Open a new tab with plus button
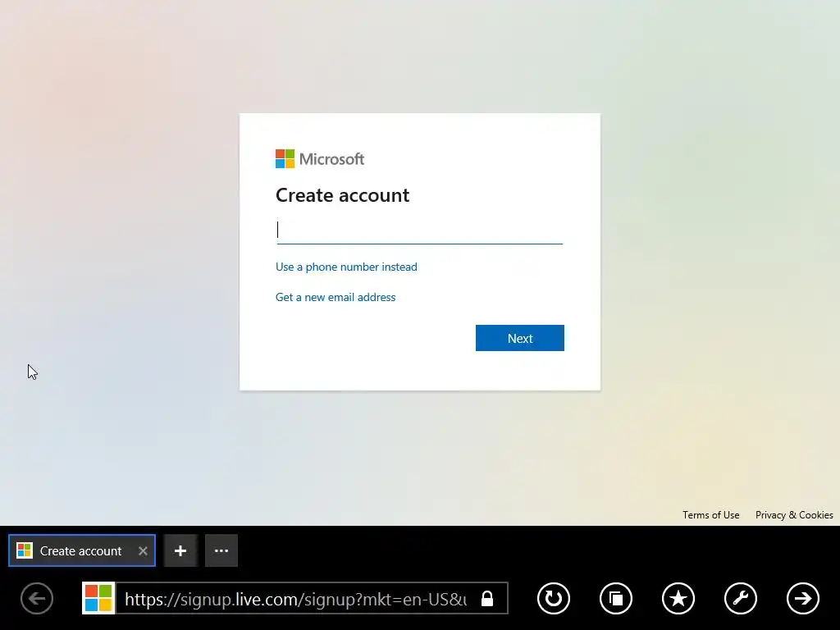 point(180,550)
